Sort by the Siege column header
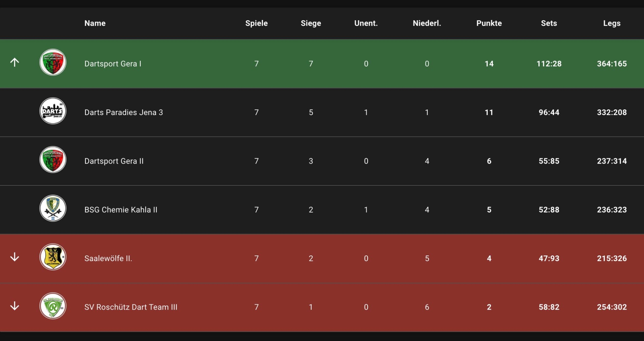Screen dimensions: 644x341 [x=311, y=23]
